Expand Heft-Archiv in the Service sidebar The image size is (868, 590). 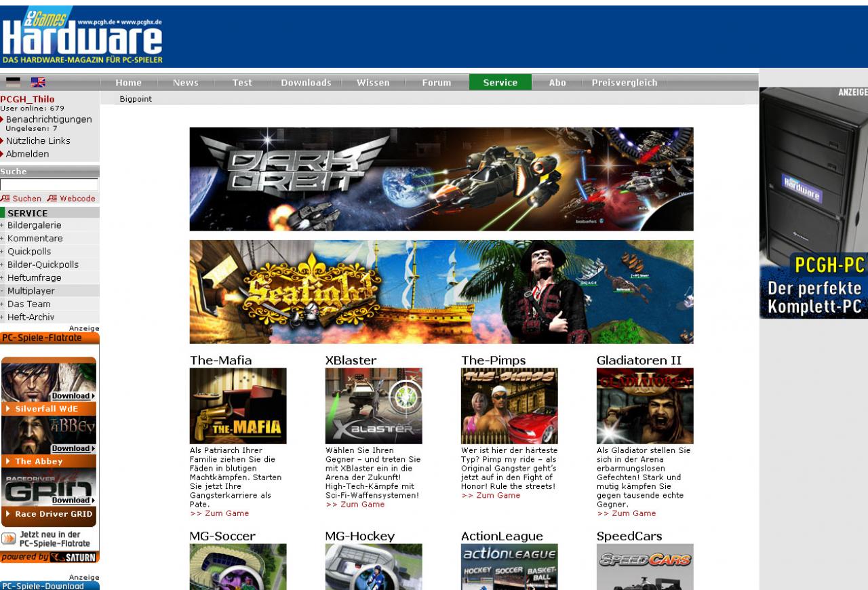coord(31,317)
